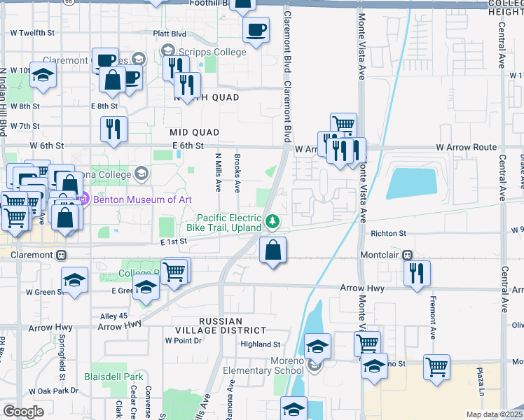Click the large grocery cart marker at left edge

(x=15, y=219)
